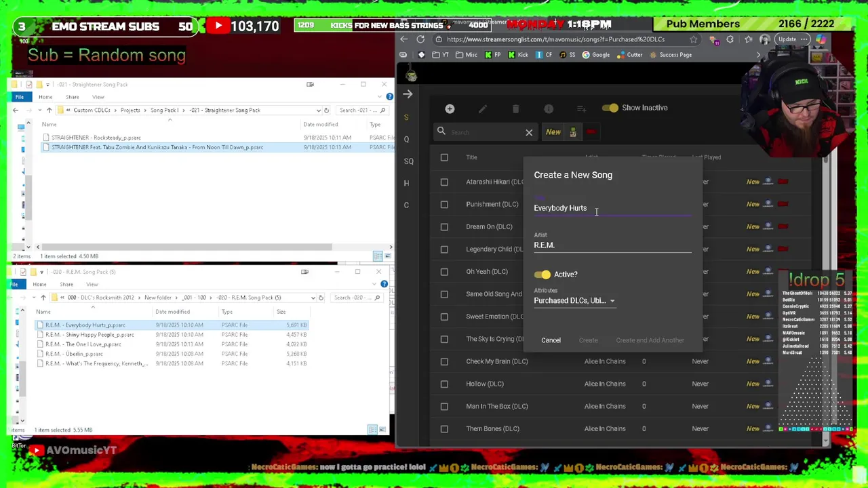Viewport: 868px width, 488px height.
Task: Click the info circle icon in songlist toolbar
Action: [549, 108]
